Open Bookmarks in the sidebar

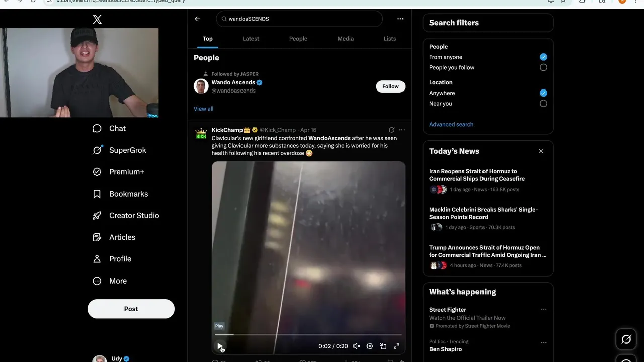120,194
